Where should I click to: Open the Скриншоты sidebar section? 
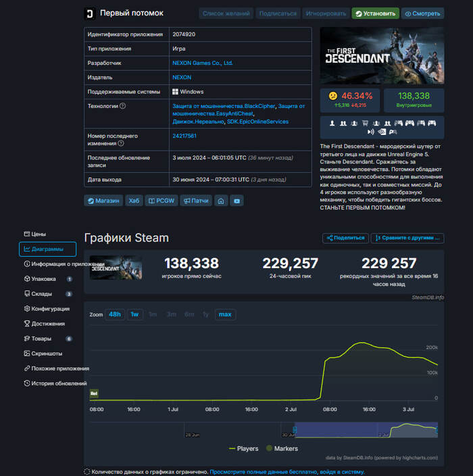[x=43, y=353]
